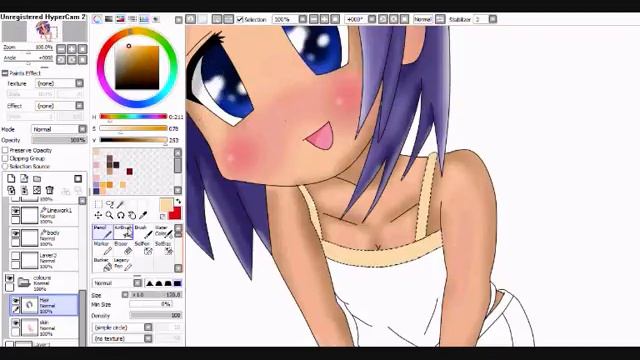Viewport: 640px width, 360px height.
Task: Enable Preserve Opacity checkbox
Action: coord(5,150)
